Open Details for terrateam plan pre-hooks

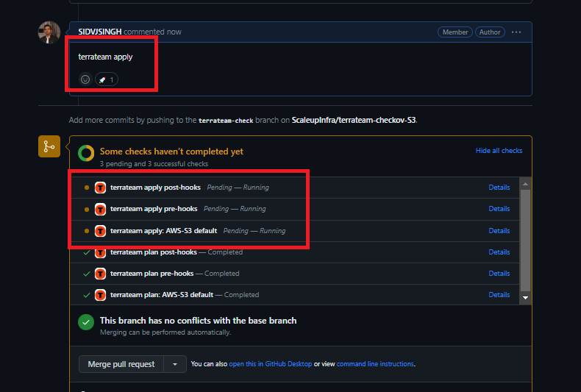499,274
